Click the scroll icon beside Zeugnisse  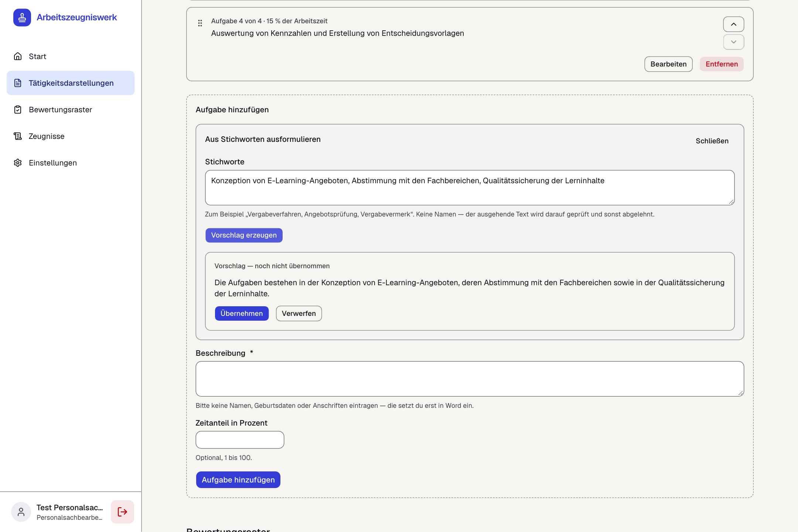18,136
